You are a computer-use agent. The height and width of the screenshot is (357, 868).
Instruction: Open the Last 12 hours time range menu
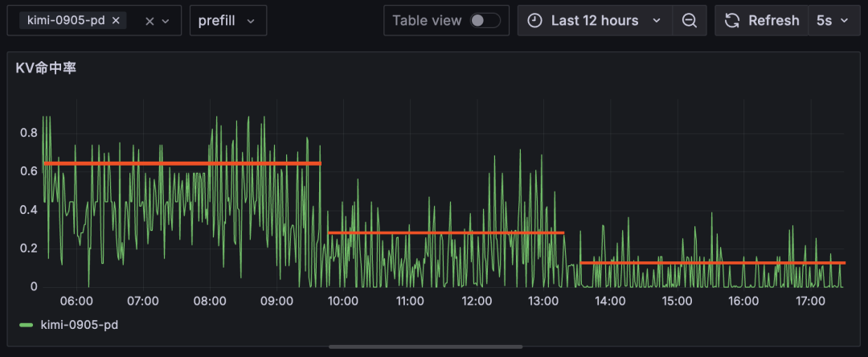(x=595, y=21)
